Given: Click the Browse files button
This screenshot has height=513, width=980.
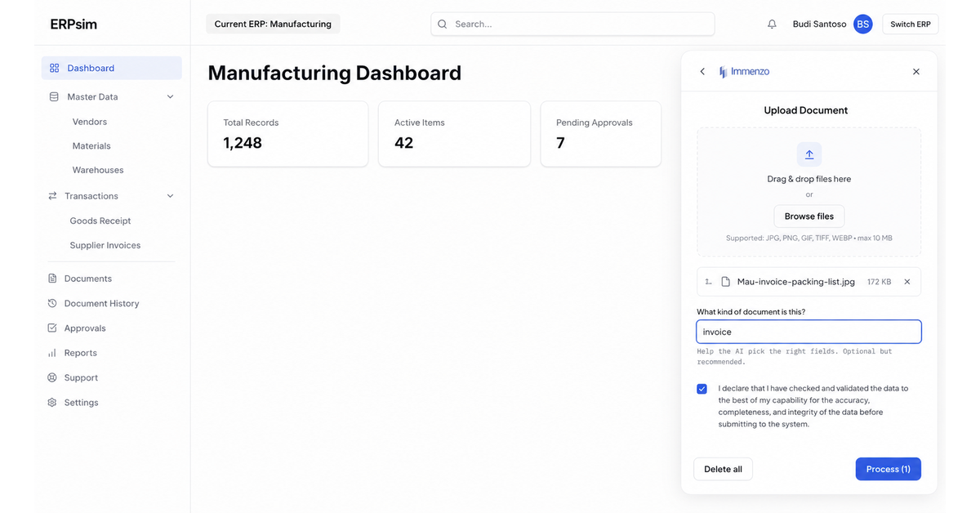Looking at the screenshot, I should pyautogui.click(x=809, y=216).
